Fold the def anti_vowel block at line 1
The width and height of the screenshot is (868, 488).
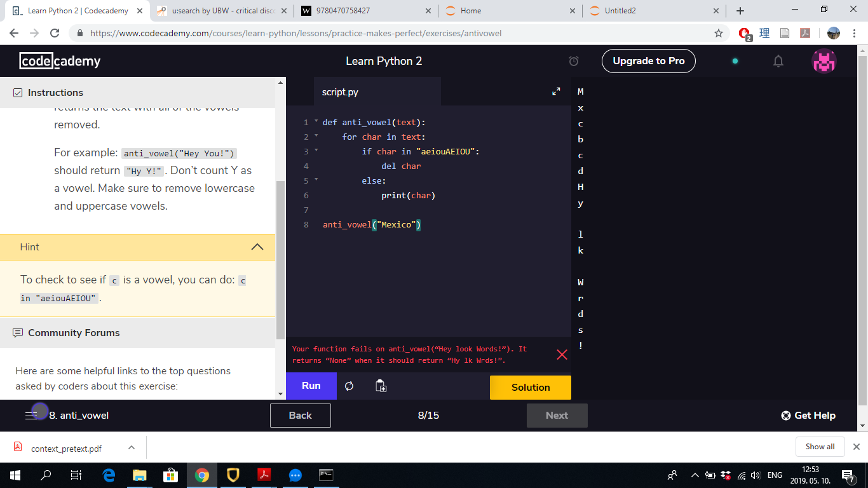point(316,121)
